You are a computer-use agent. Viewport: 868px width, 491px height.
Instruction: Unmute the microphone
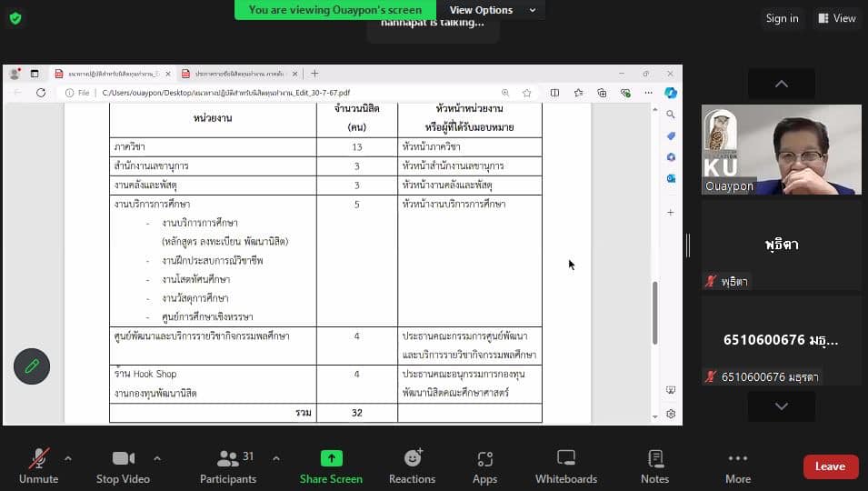coord(39,466)
